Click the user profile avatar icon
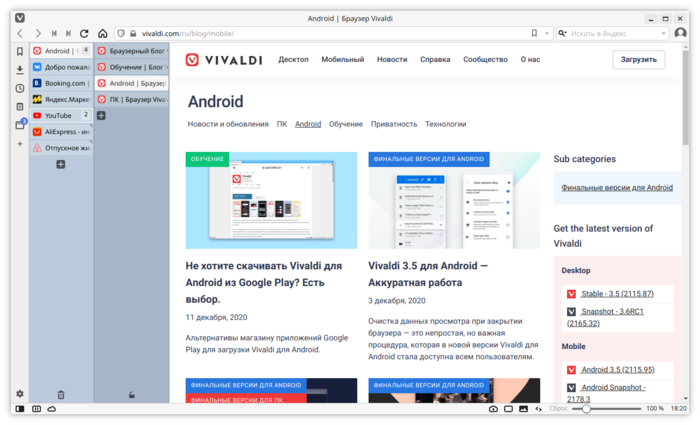The height and width of the screenshot is (425, 700). pyautogui.click(x=680, y=34)
